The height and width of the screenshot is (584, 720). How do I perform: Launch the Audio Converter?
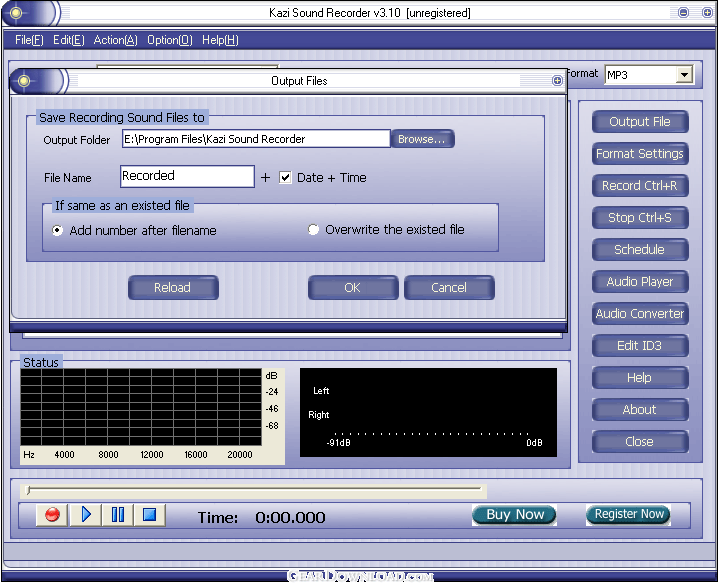point(640,314)
